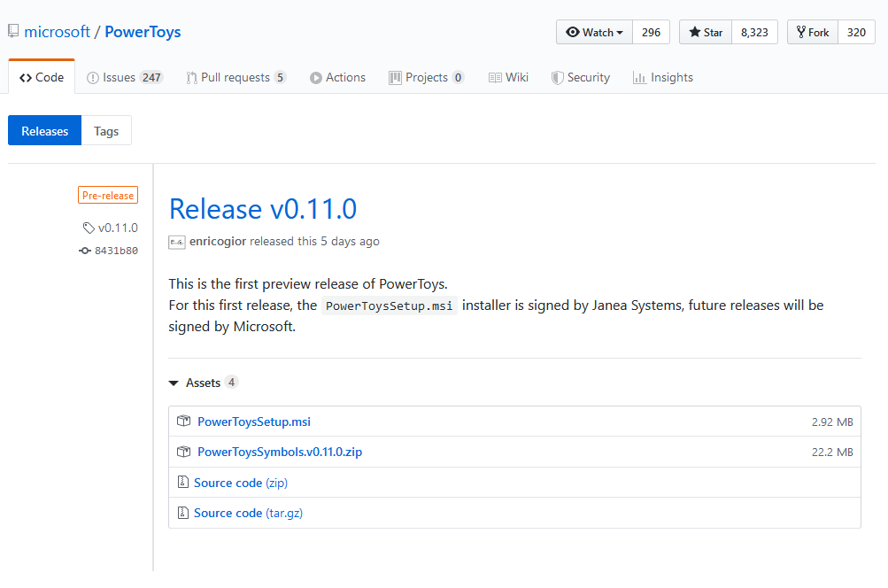Viewport: 888px width, 588px height.
Task: View the 320 forks count
Action: coord(856,32)
